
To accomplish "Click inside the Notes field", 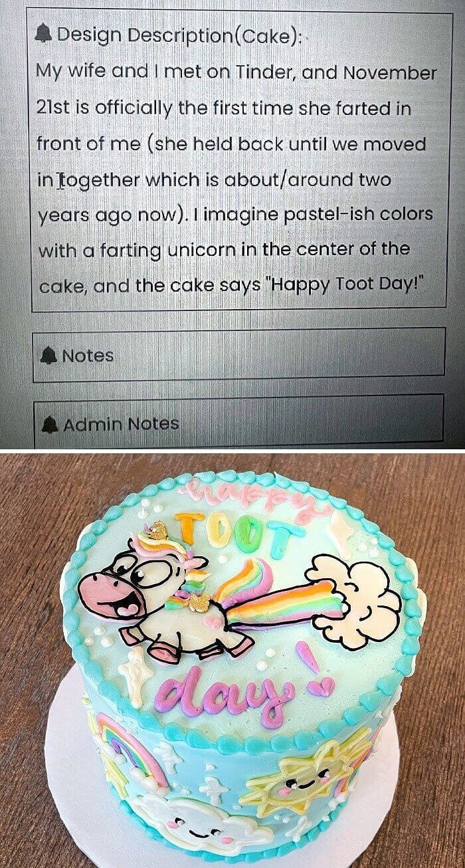I will pyautogui.click(x=238, y=356).
